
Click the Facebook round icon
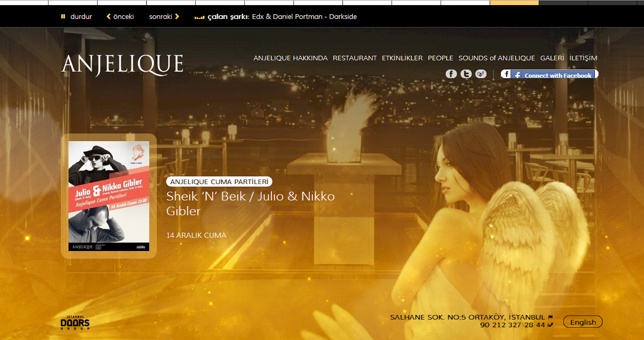pyautogui.click(x=451, y=74)
